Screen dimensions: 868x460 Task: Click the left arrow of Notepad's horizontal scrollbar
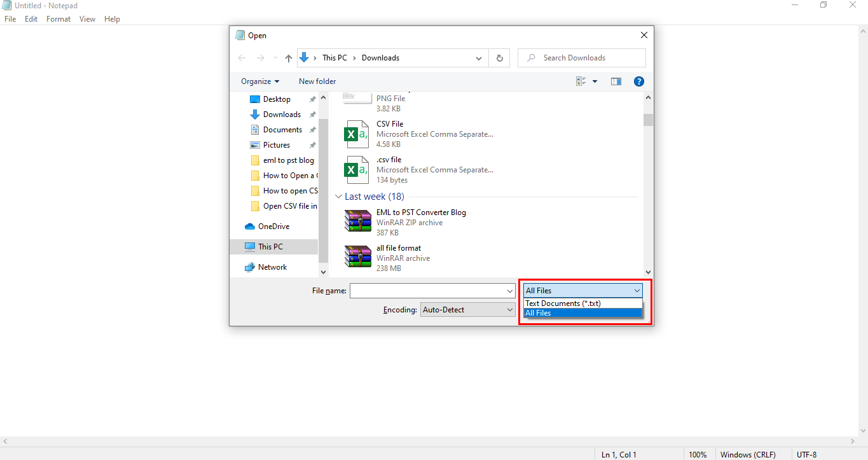[5, 442]
